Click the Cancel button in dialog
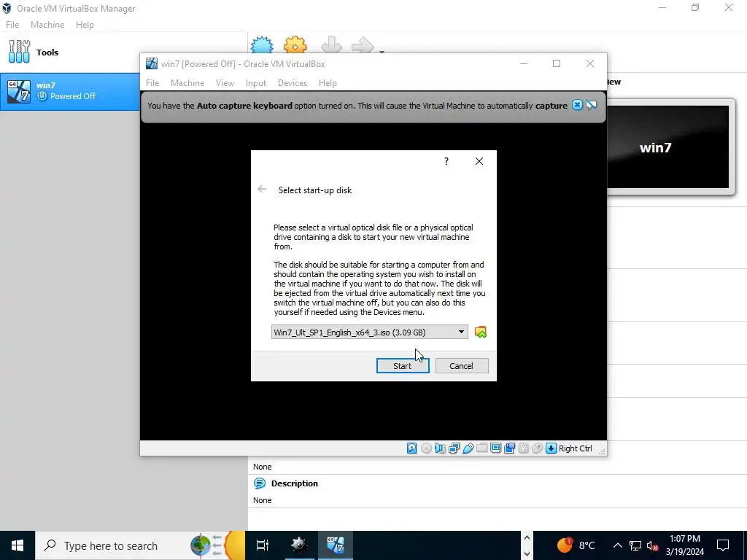The height and width of the screenshot is (560, 747). pos(462,366)
